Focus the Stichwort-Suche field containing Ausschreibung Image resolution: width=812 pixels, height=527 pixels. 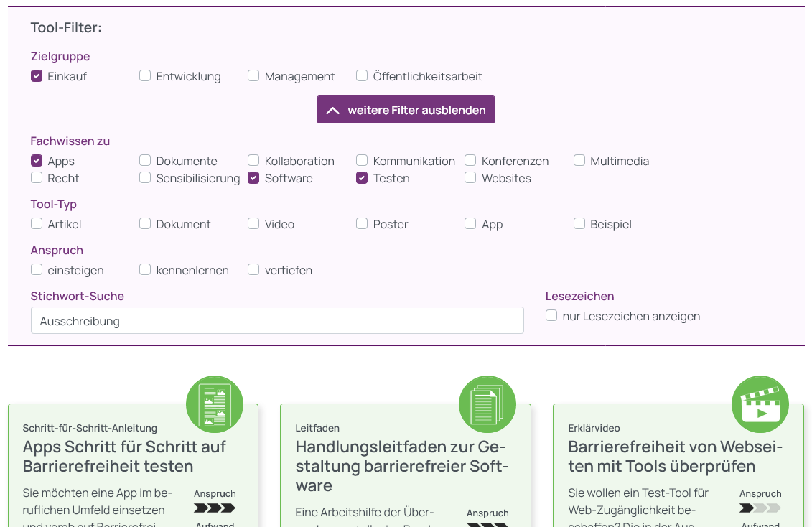pos(277,320)
